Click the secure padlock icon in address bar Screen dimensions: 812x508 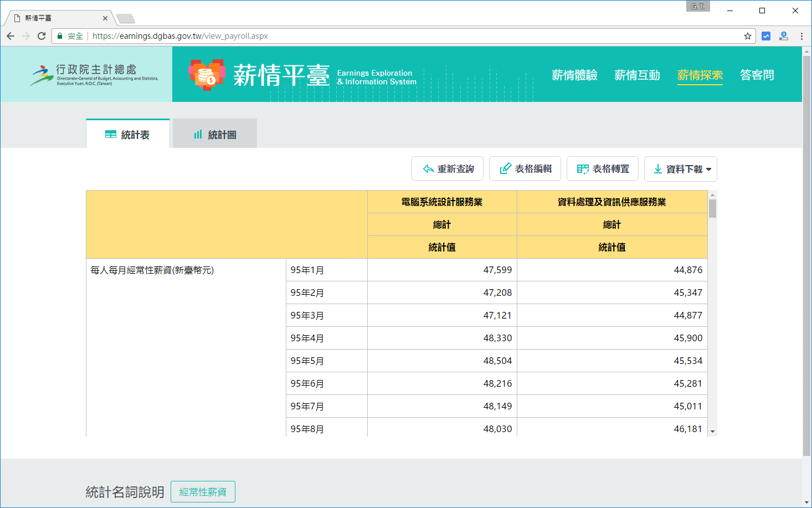coord(59,35)
